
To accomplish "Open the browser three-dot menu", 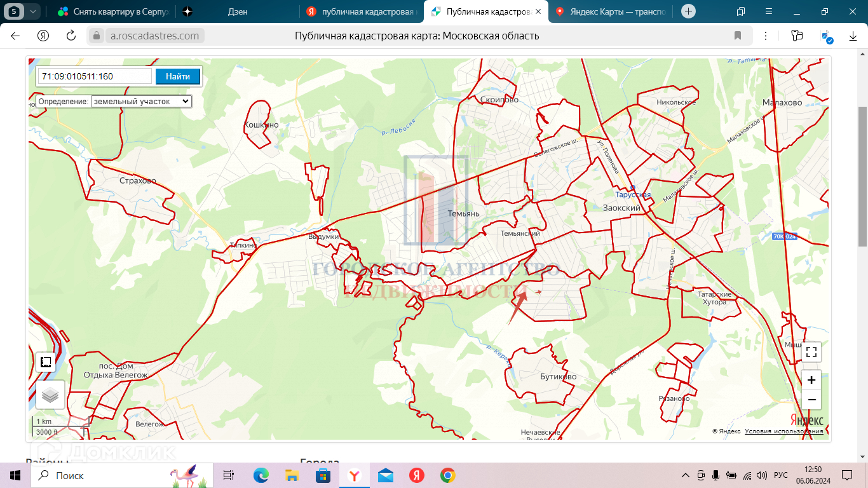I will 766,36.
